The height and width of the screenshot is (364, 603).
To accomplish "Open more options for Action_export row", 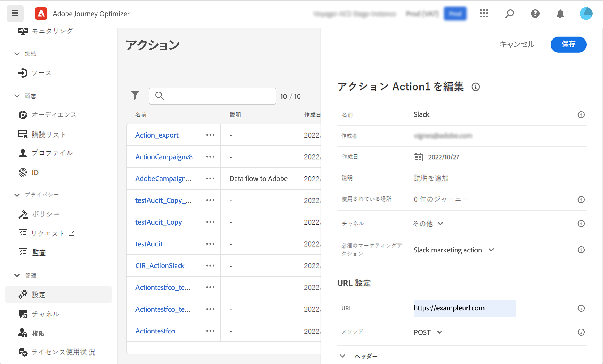I will click(210, 135).
